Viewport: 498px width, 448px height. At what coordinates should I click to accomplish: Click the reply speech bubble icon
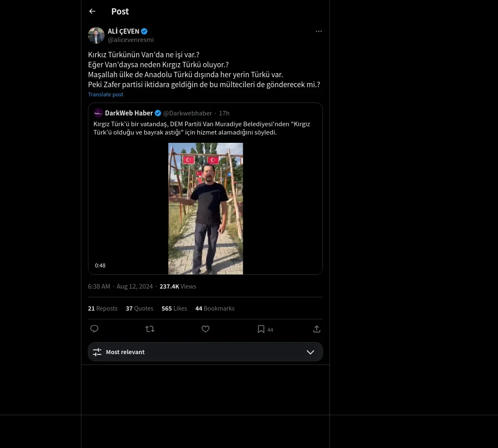(x=94, y=329)
